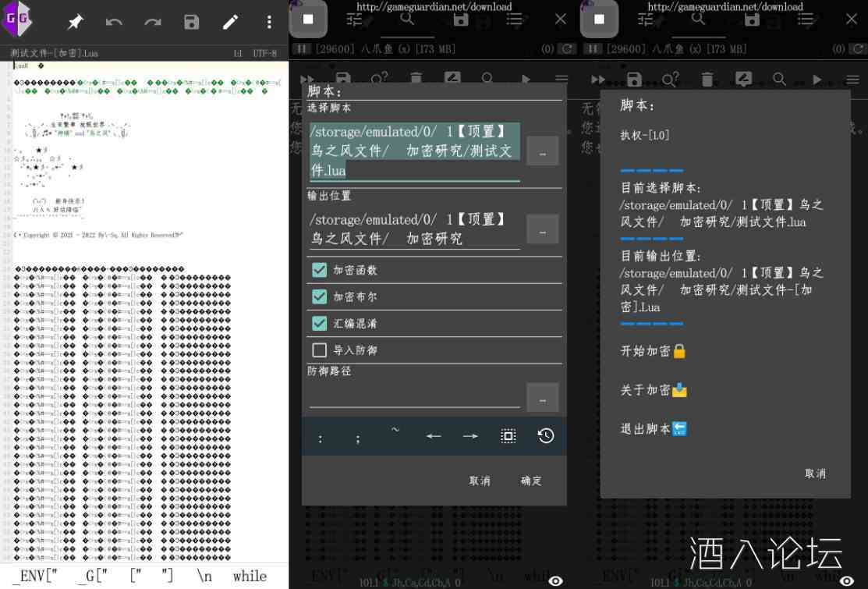The height and width of the screenshot is (589, 868).
Task: Open the browse button beside 输出位置 path
Action: click(542, 229)
